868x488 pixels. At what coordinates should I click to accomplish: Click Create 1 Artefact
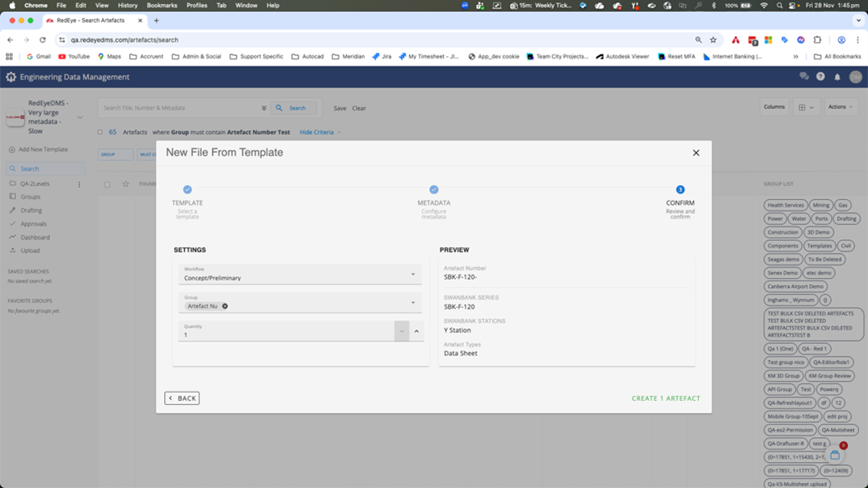pos(665,398)
